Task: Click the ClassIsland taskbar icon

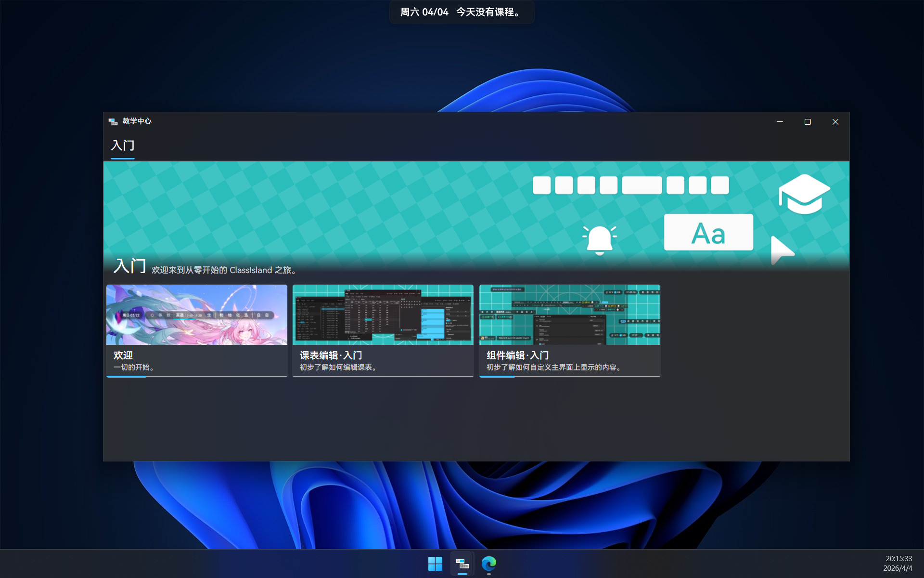Action: (462, 564)
